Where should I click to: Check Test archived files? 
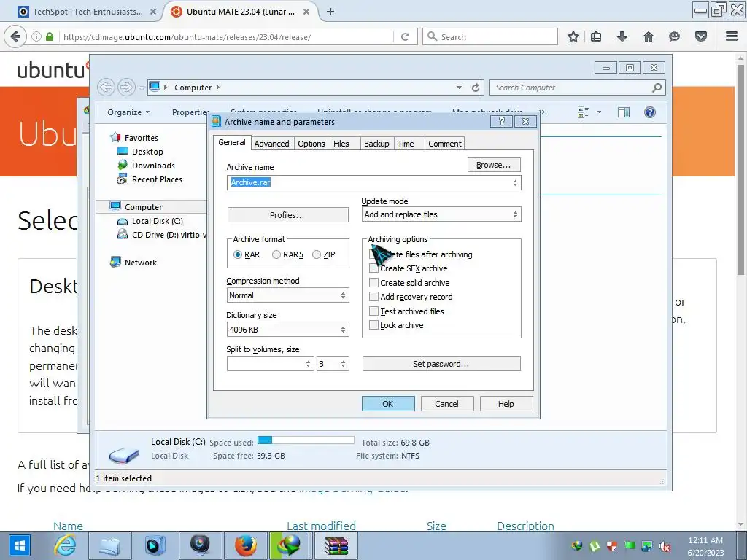coord(406,311)
